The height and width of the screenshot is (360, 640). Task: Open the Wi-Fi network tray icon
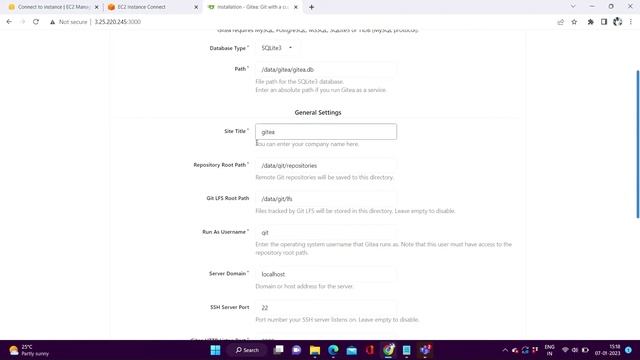[565, 350]
